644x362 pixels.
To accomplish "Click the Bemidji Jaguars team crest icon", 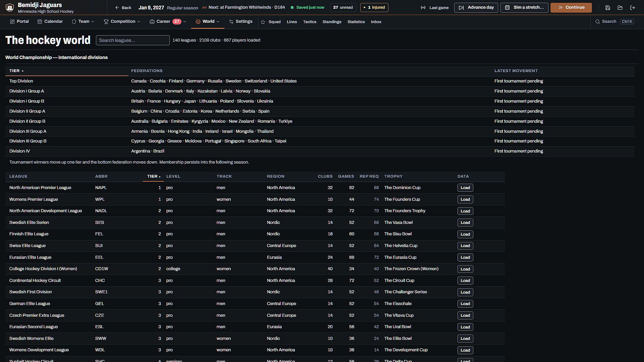I will (10, 7).
